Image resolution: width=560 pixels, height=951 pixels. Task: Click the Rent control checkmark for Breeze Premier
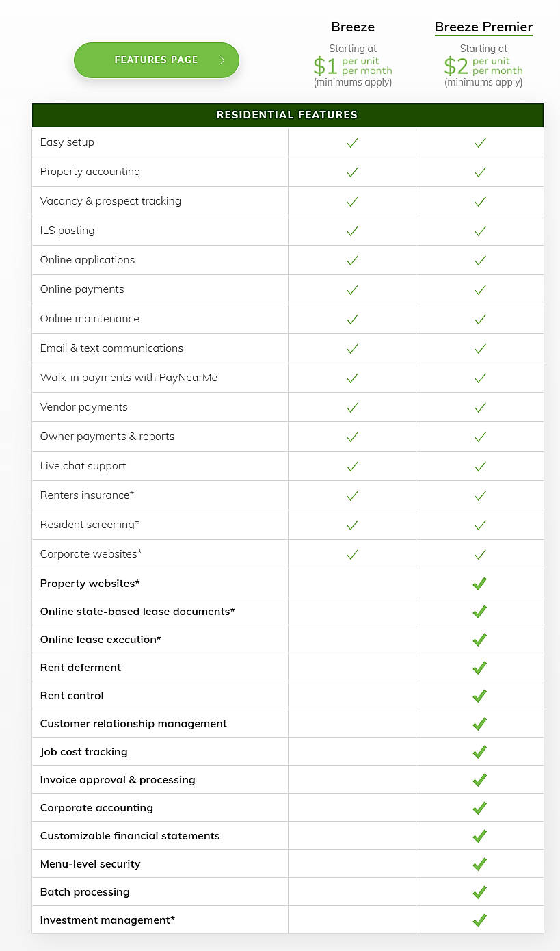479,695
